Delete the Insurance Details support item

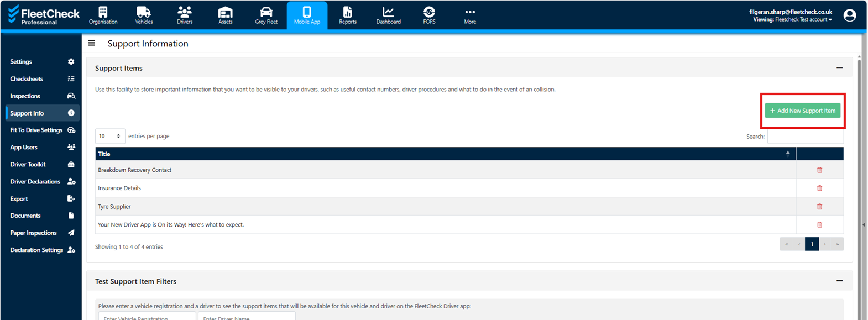pos(819,188)
